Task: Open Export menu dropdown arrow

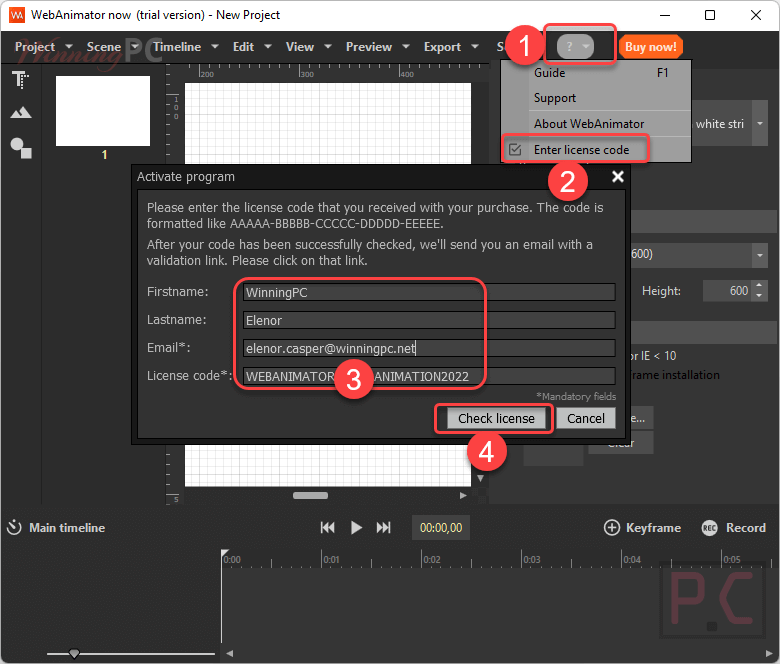Action: click(475, 47)
